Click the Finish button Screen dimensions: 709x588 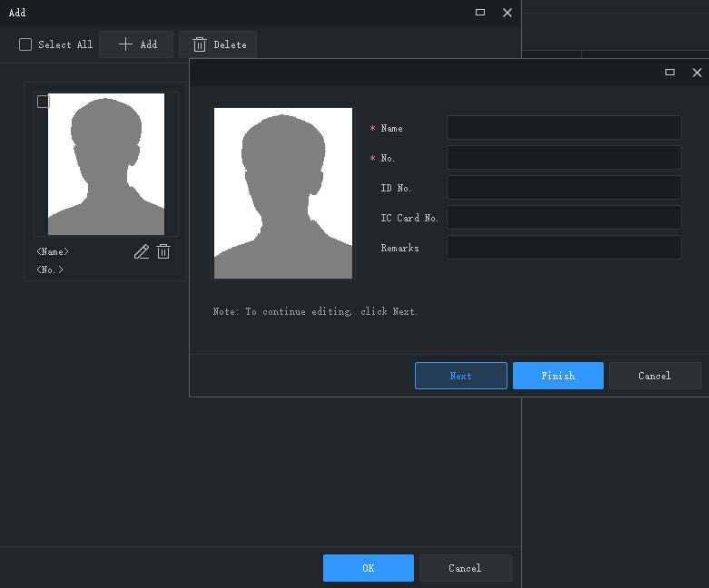[x=558, y=376]
